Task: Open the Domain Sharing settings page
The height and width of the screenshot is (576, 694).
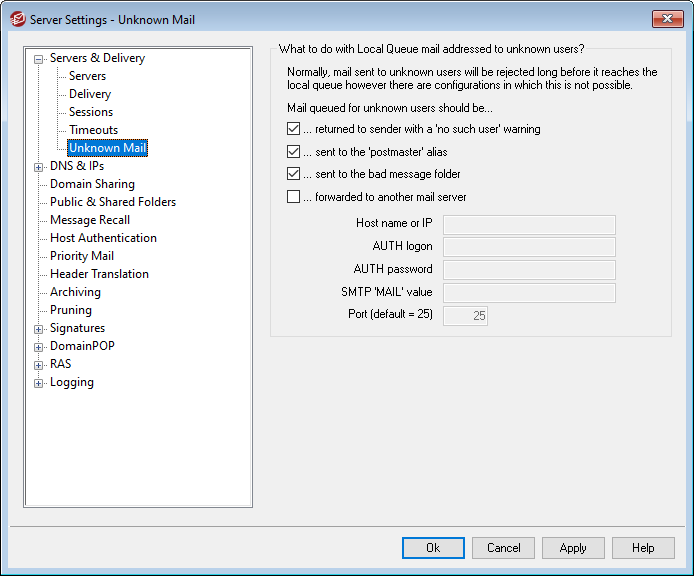Action: tap(92, 184)
